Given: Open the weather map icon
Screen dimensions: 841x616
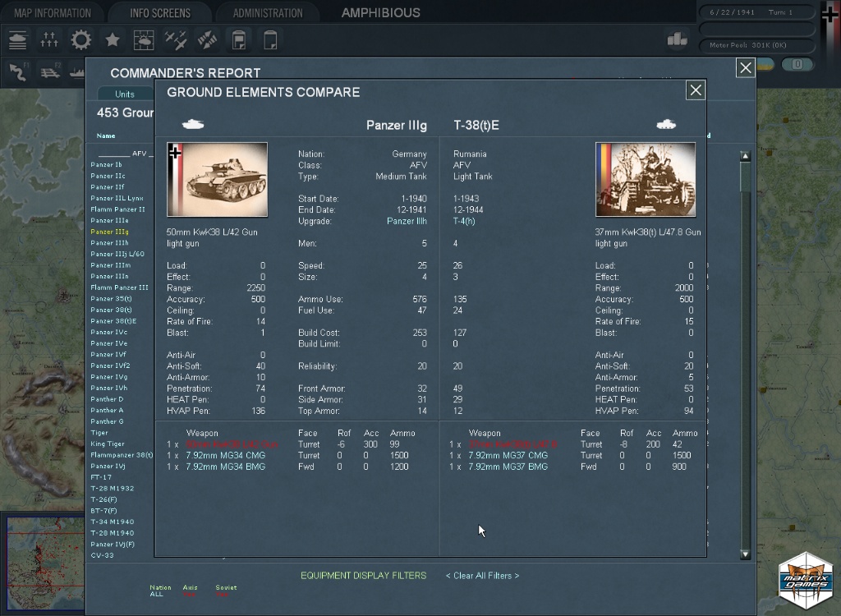Looking at the screenshot, I should pos(144,40).
